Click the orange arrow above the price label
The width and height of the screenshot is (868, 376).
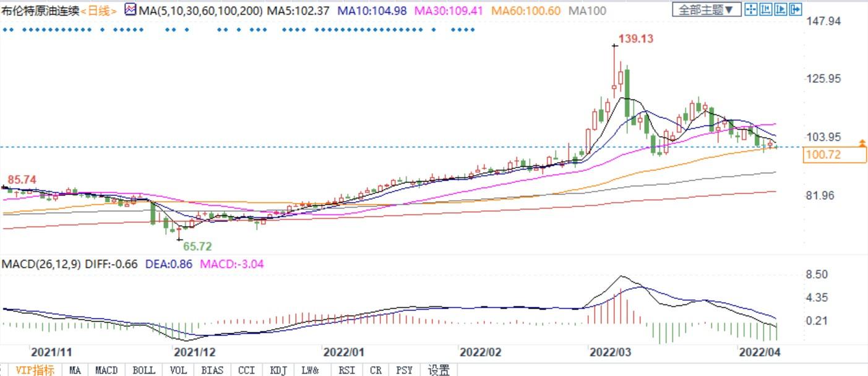862,143
